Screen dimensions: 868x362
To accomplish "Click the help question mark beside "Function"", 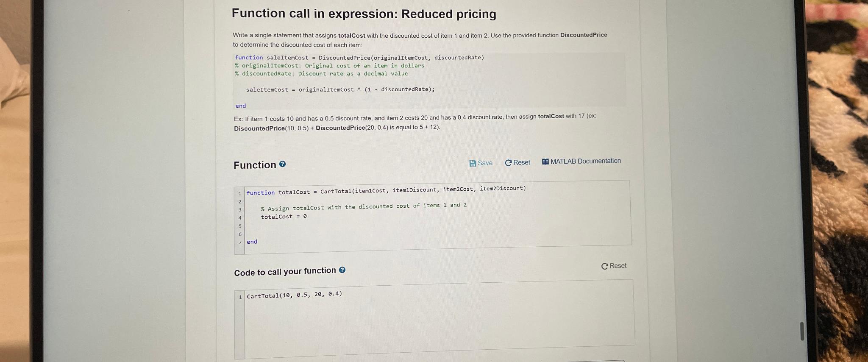I will pyautogui.click(x=283, y=164).
